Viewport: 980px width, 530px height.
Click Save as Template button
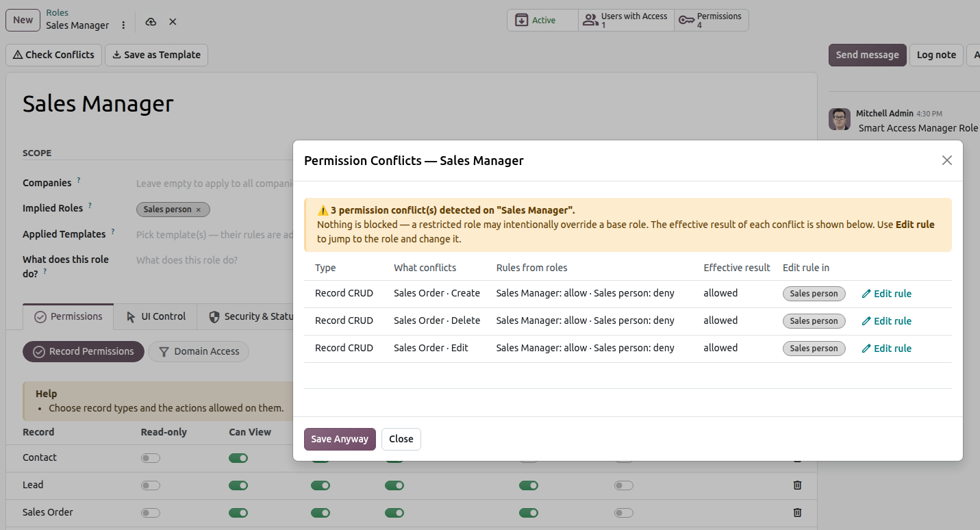click(x=156, y=55)
